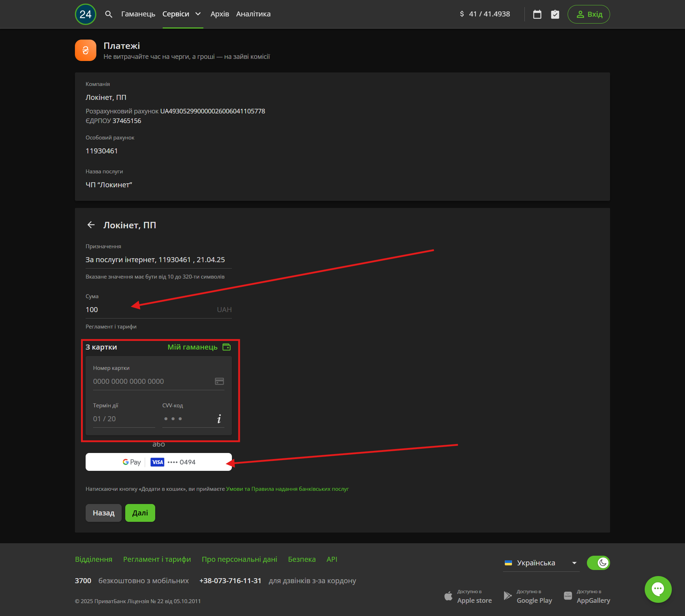
Task: Click the dollar exchange rate indicator
Action: click(484, 14)
